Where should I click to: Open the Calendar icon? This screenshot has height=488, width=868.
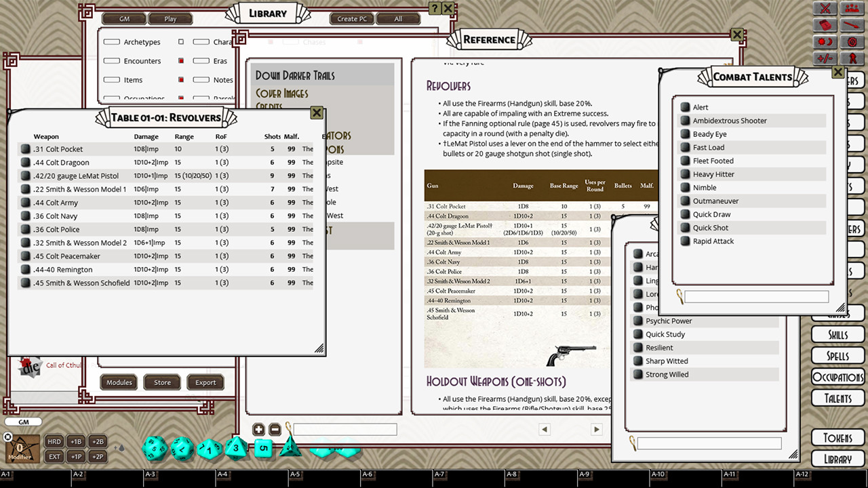tap(825, 25)
